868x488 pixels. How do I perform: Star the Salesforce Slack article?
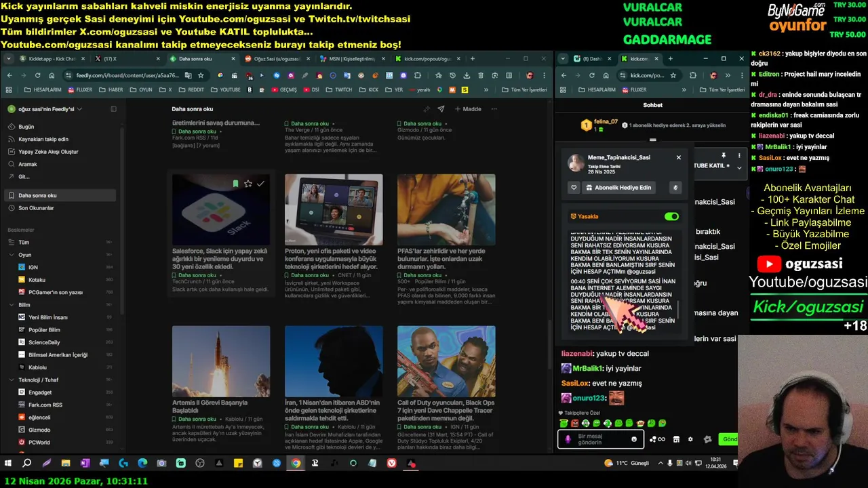click(x=248, y=184)
